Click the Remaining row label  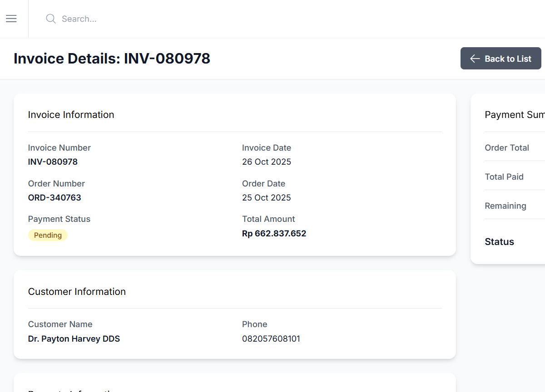[505, 206]
